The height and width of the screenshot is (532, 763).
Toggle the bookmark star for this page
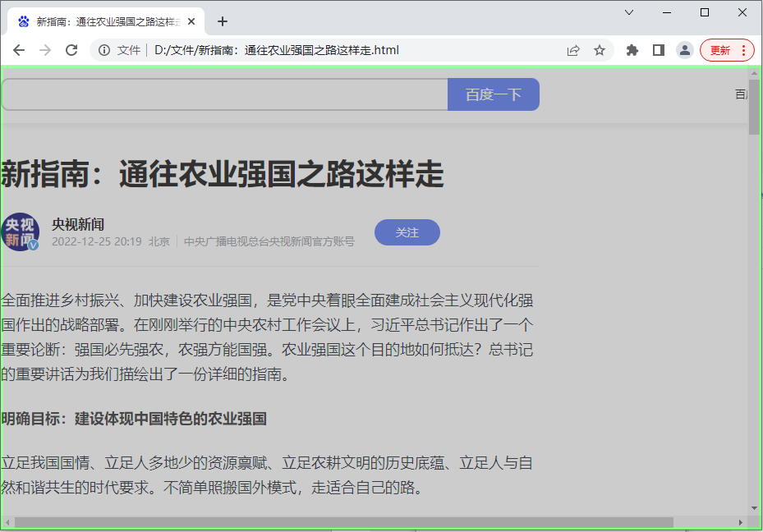(600, 49)
